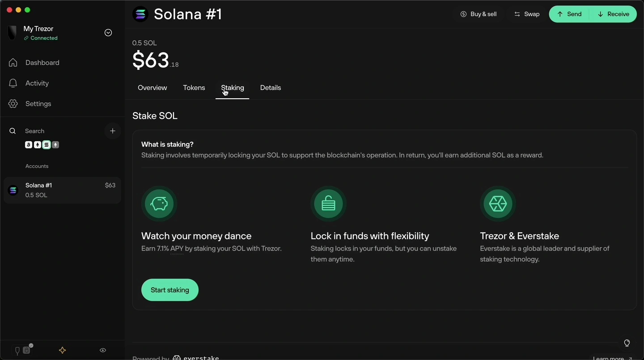
Task: View the Activity page
Action: tap(37, 83)
